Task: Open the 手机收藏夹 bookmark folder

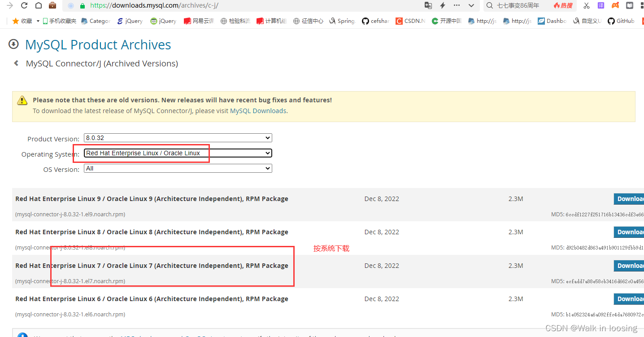Action: [x=60, y=21]
